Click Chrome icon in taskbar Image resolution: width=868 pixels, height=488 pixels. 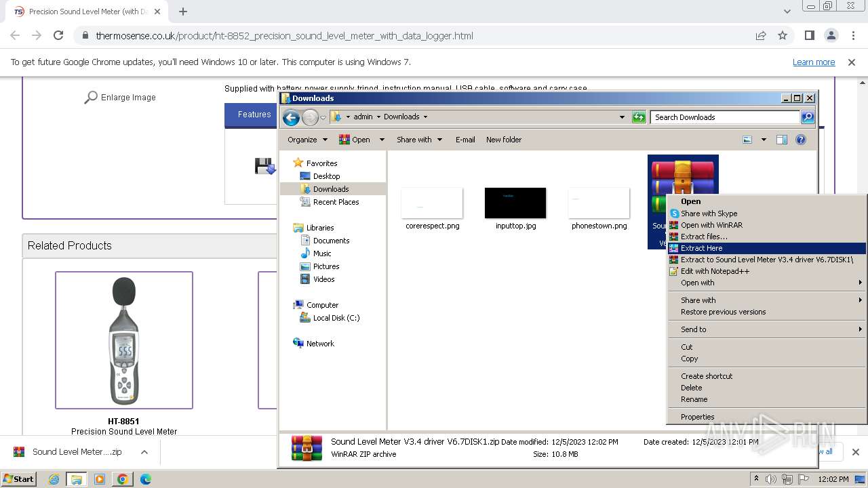122,479
